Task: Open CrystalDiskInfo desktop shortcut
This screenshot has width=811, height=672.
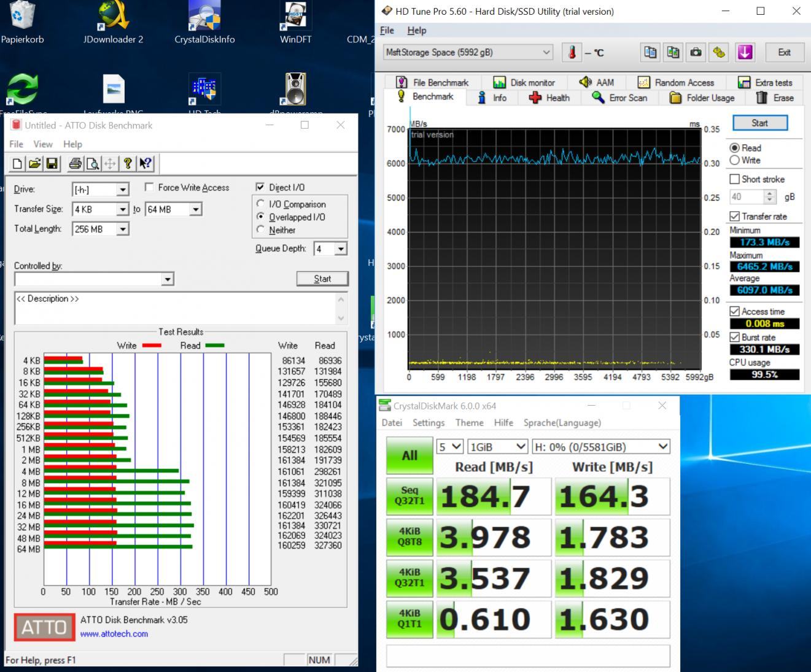Action: [204, 23]
